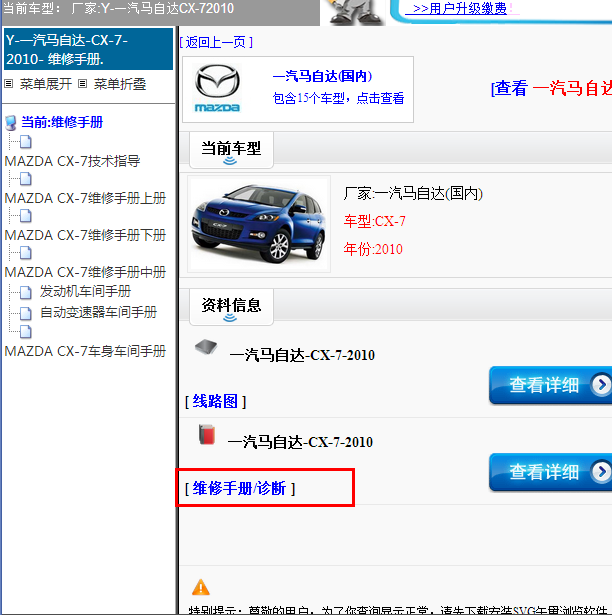Click the Mazda logo image
612x615 pixels.
pyautogui.click(x=217, y=89)
